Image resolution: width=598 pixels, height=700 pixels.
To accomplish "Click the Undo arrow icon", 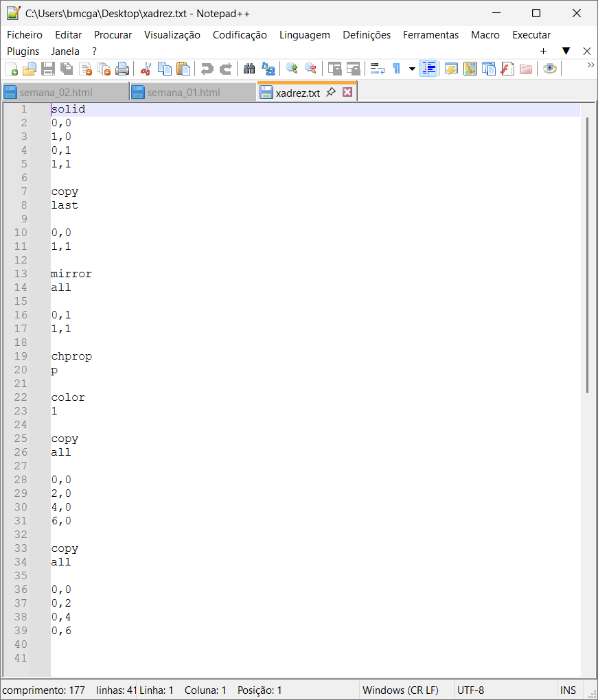I will point(206,69).
